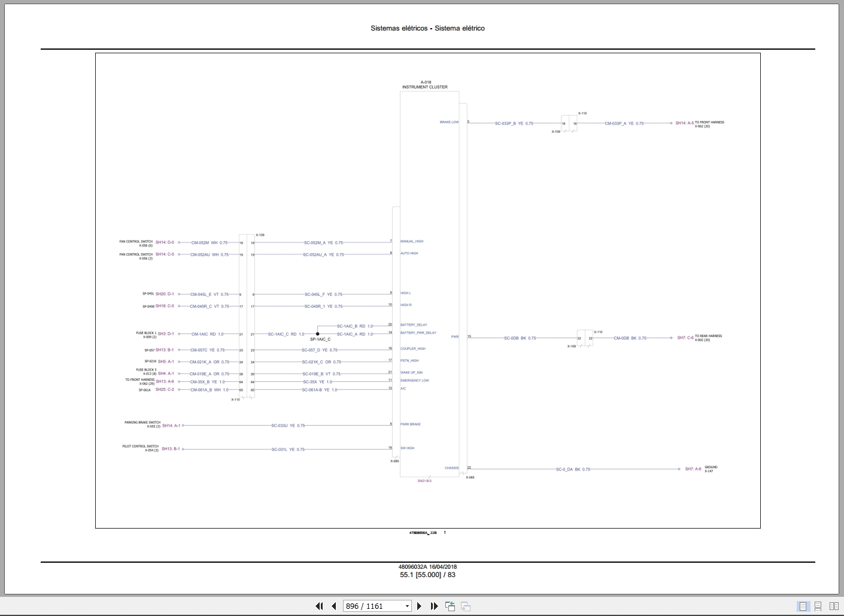Follow the SH13: A-6 sheet reference

pos(165,381)
